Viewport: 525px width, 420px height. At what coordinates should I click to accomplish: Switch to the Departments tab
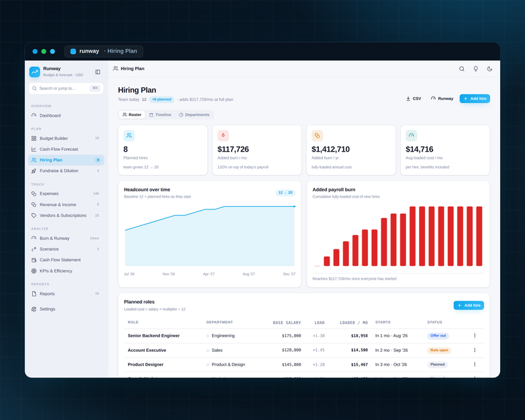click(x=194, y=115)
